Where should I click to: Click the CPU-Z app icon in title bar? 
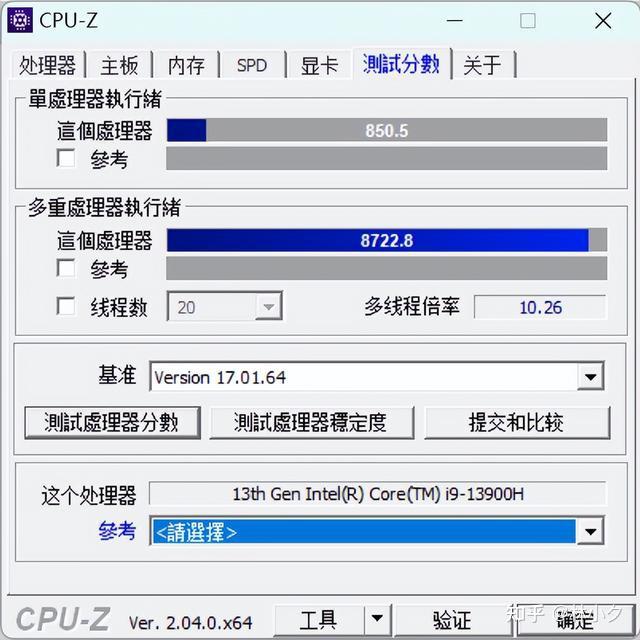(x=20, y=20)
